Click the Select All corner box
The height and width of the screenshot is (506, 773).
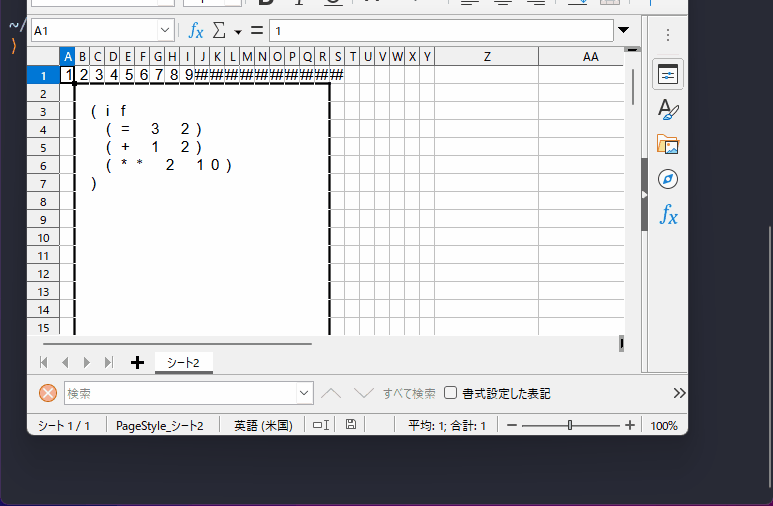coord(43,56)
